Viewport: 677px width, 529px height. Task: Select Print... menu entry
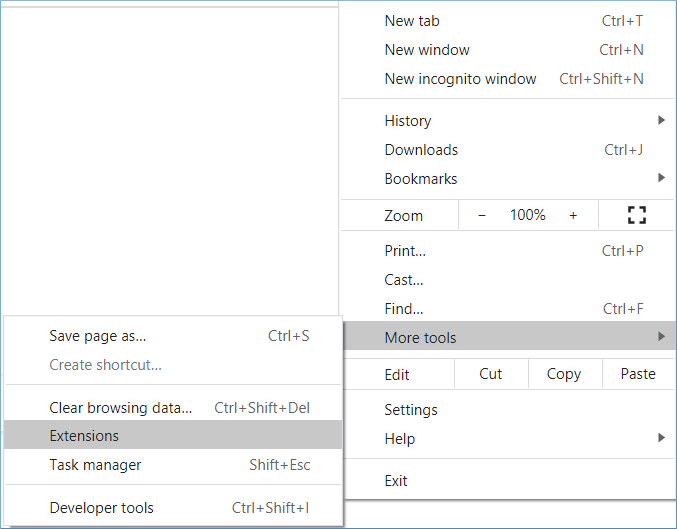pos(508,251)
